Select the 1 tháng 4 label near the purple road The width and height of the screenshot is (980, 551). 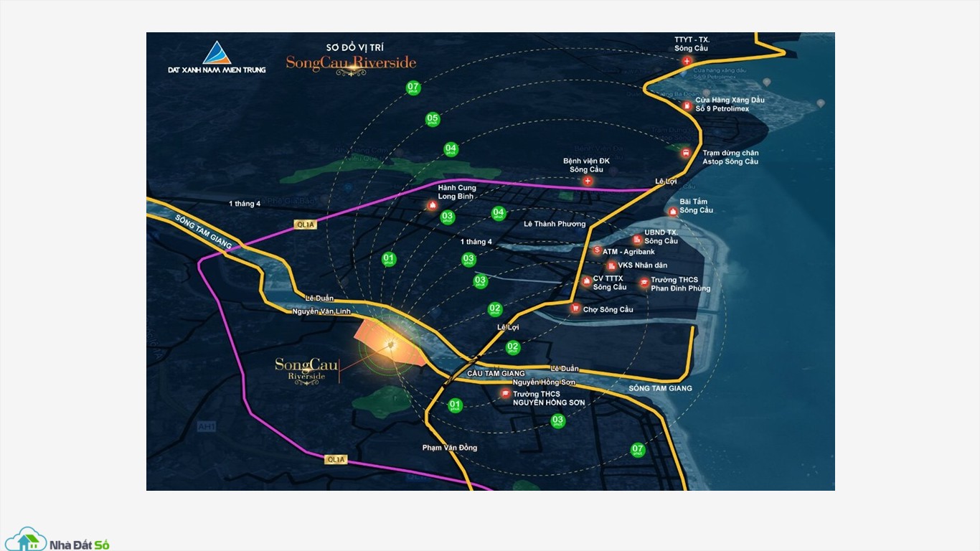[x=245, y=204]
